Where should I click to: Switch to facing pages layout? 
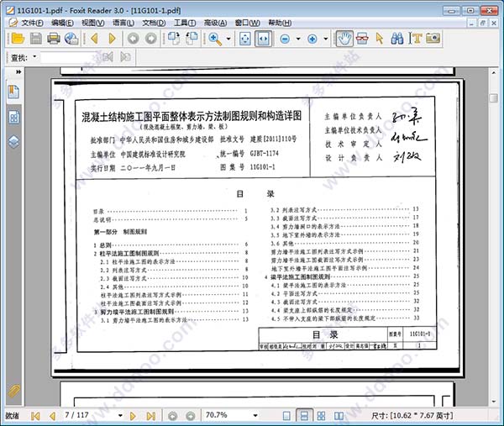point(339,416)
